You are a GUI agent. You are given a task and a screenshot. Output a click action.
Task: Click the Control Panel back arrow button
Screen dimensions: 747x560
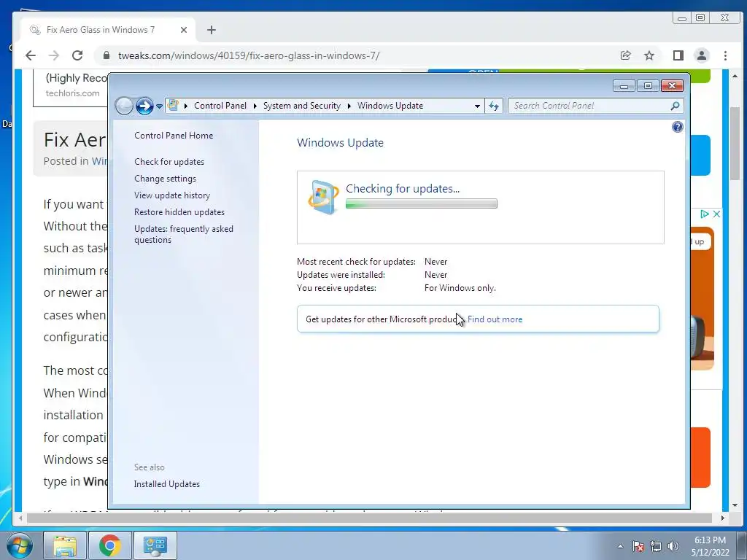click(x=124, y=106)
